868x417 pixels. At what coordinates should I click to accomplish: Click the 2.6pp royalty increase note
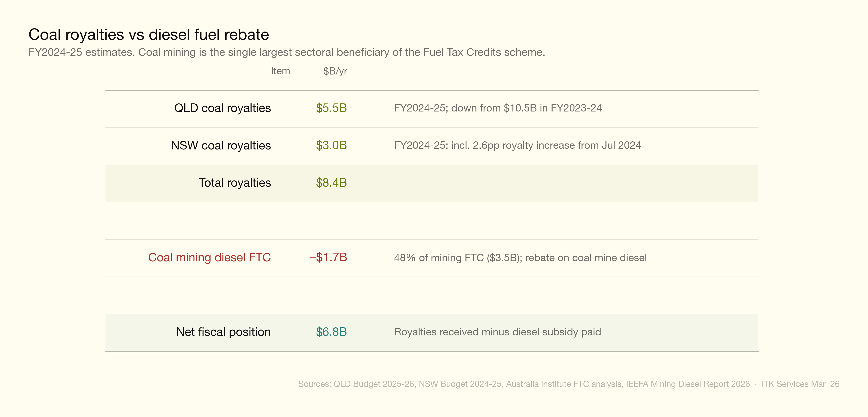pos(517,145)
